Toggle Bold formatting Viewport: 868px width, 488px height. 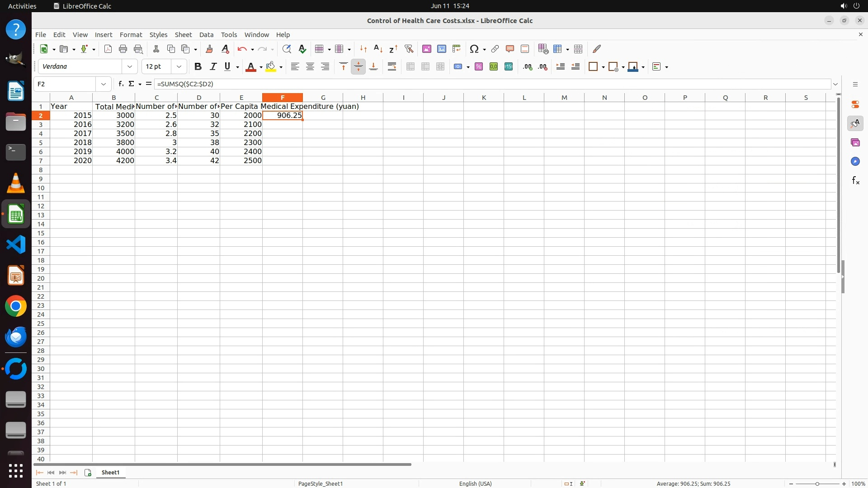tap(198, 67)
